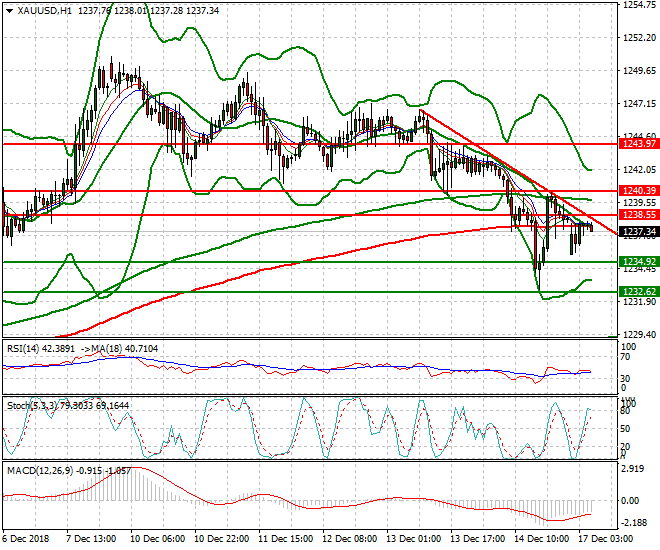Click the RSI(14) indicator label
Image resolution: width=660 pixels, height=550 pixels.
coord(24,349)
